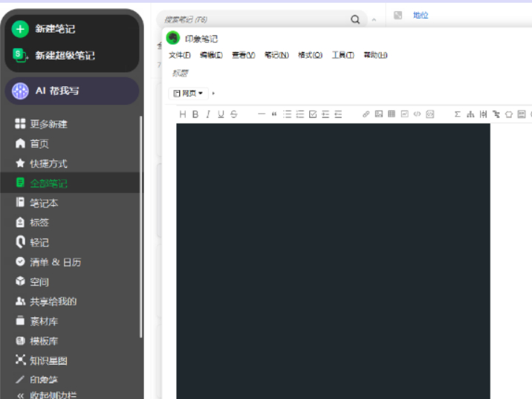The image size is (532, 399).
Task: Open the 编辑(E) menu
Action: [x=211, y=55]
